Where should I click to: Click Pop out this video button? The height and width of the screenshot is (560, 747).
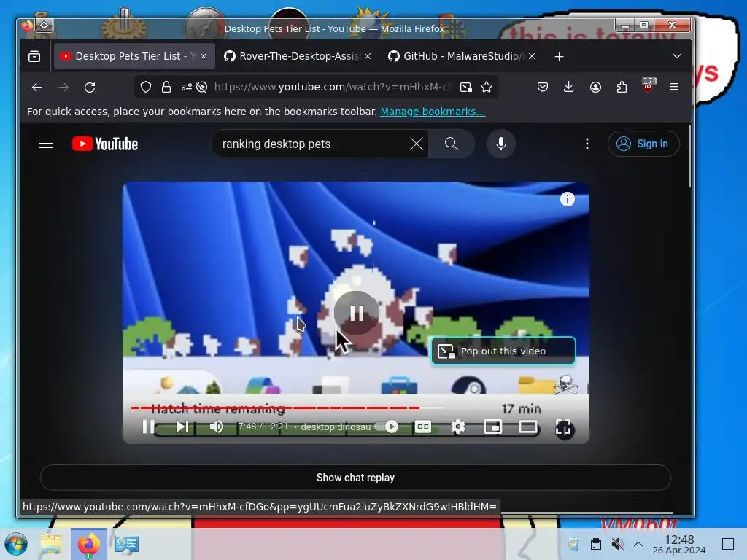coord(503,351)
